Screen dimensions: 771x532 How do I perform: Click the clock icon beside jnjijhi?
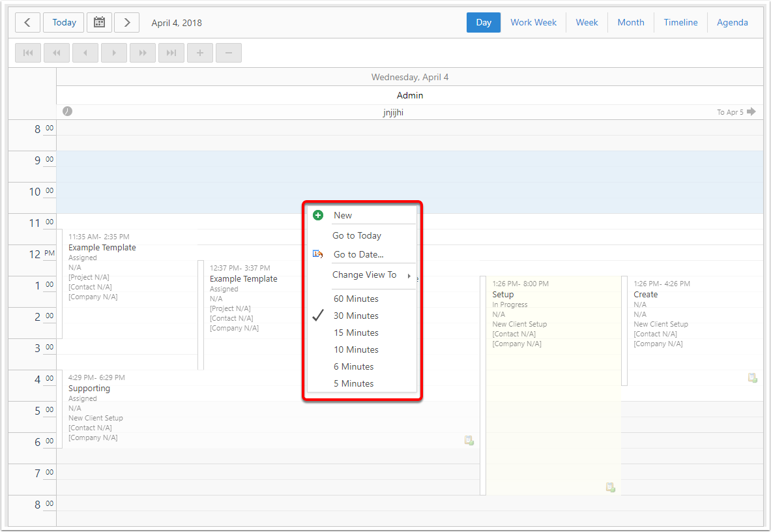coord(67,111)
